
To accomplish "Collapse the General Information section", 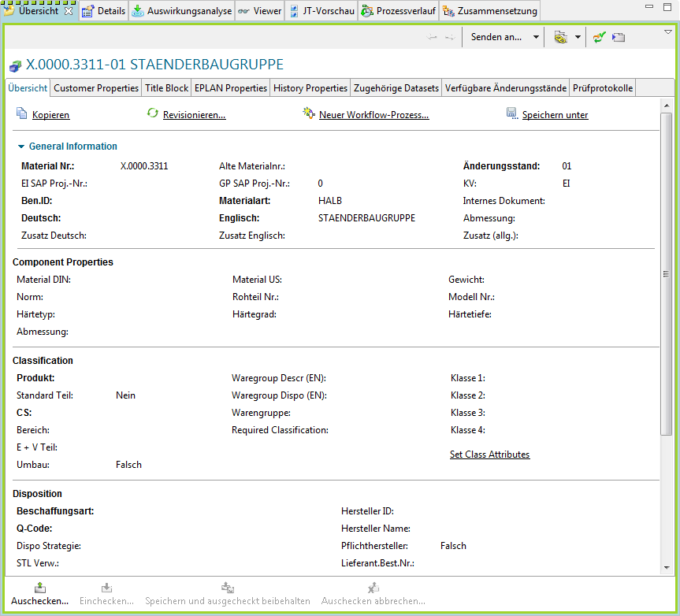I will [x=20, y=147].
